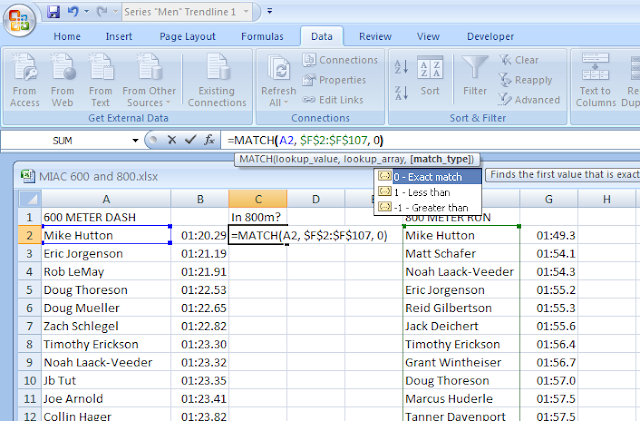Viewport: 640px width, 421px height.
Task: Open the Developer tab
Action: pos(490,36)
